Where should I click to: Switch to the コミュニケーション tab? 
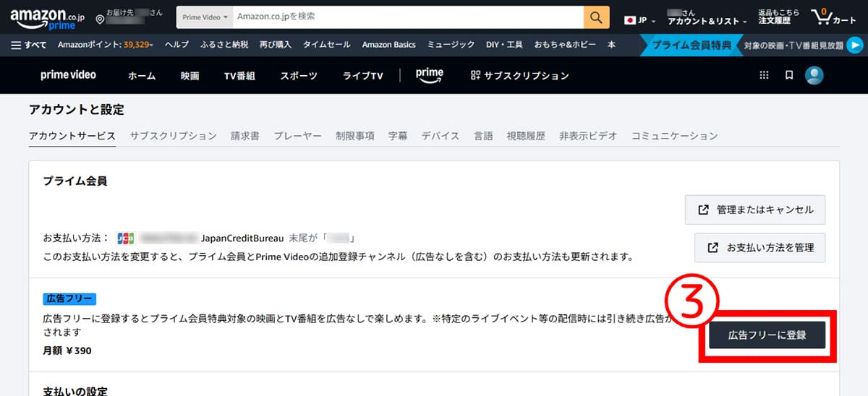tap(674, 136)
